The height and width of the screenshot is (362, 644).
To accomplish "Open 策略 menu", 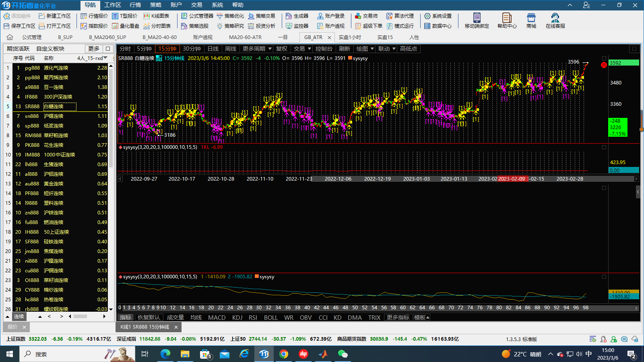I will [x=156, y=5].
